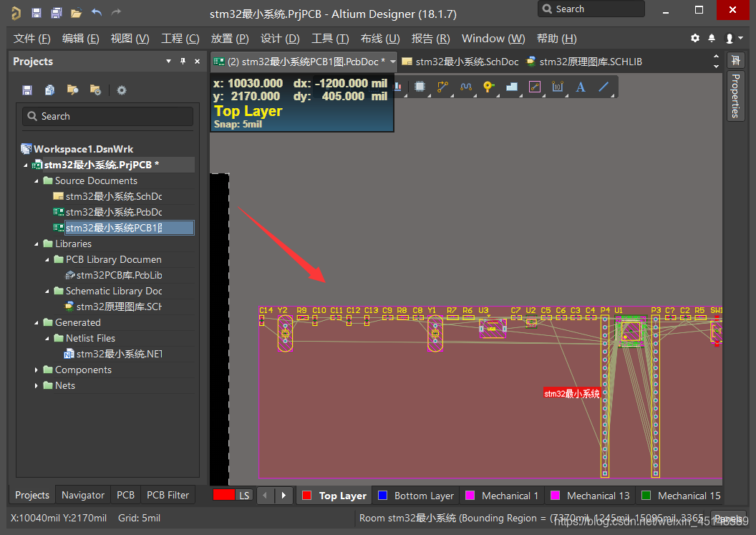The width and height of the screenshot is (756, 535).
Task: Select the Place Component chip icon
Action: tap(420, 87)
